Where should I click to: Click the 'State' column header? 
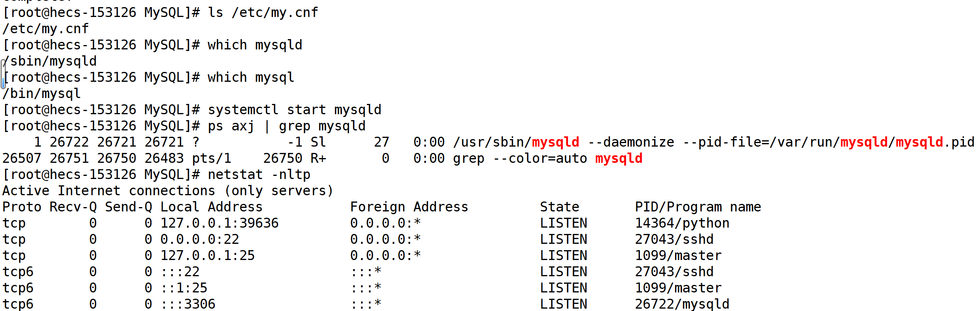(x=560, y=207)
